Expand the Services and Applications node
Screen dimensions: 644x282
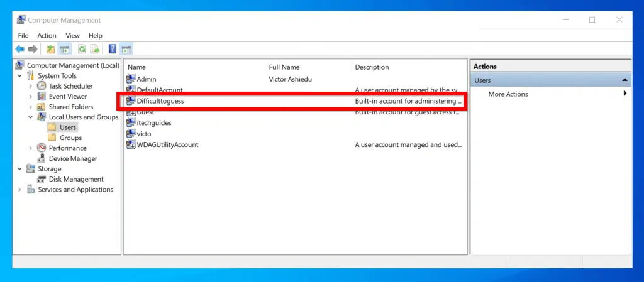point(20,190)
